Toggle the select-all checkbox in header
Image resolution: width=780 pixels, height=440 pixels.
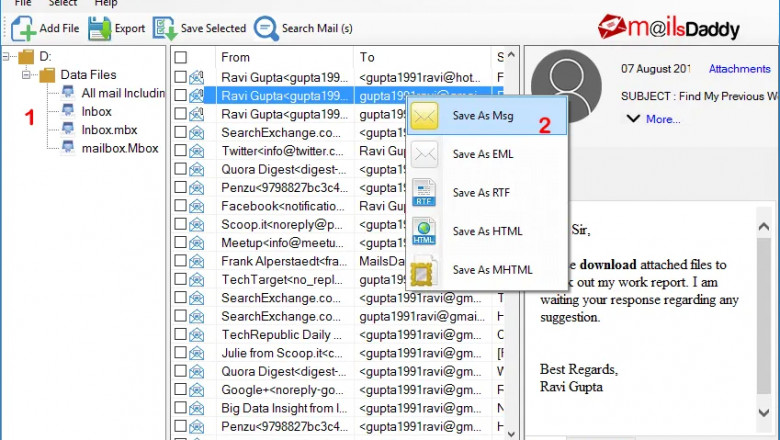(x=181, y=58)
